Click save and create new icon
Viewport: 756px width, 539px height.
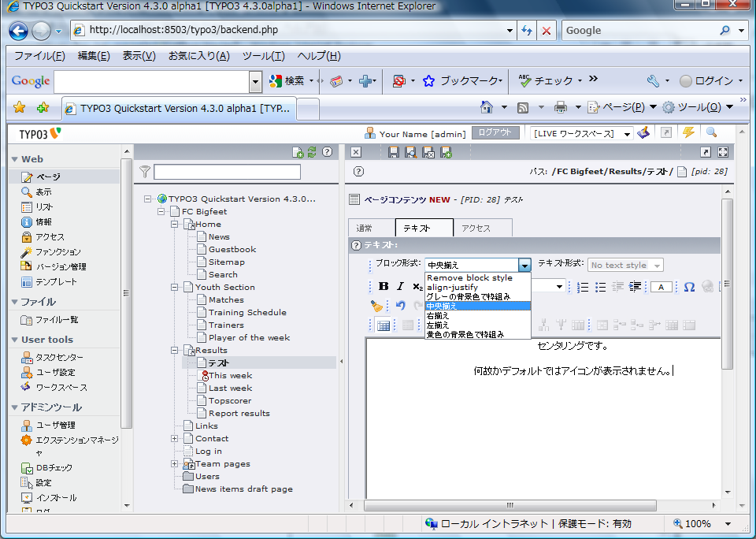[446, 153]
